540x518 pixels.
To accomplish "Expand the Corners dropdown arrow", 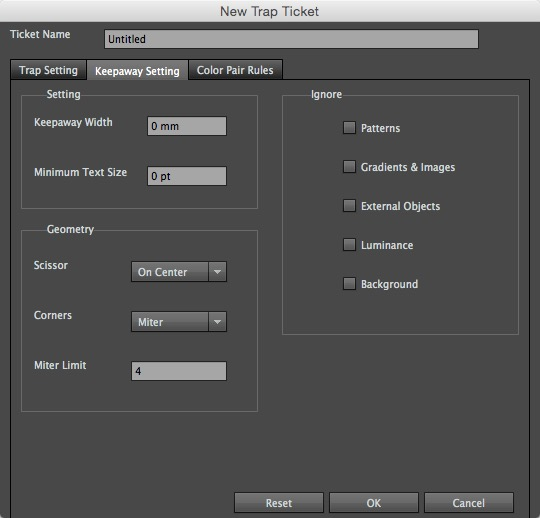I will pos(217,322).
